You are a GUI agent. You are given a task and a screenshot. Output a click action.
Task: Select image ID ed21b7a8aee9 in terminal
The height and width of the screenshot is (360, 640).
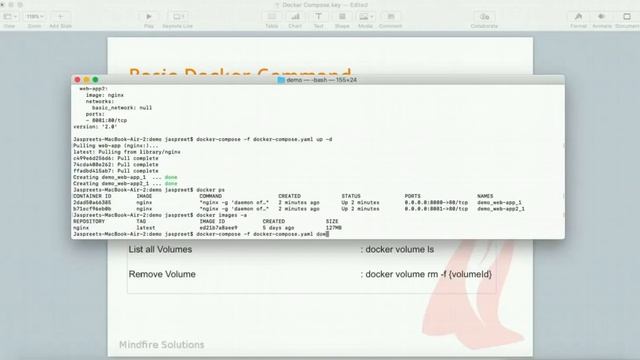tap(218, 228)
